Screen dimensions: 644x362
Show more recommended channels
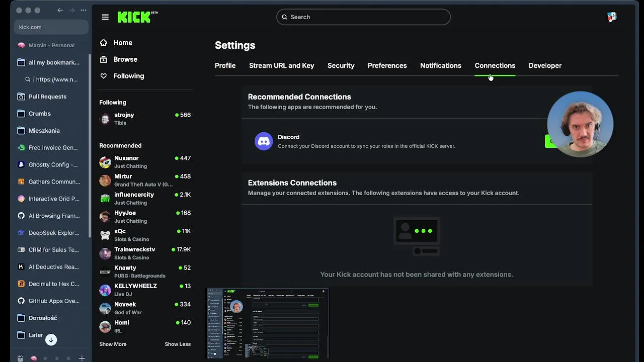(113, 344)
